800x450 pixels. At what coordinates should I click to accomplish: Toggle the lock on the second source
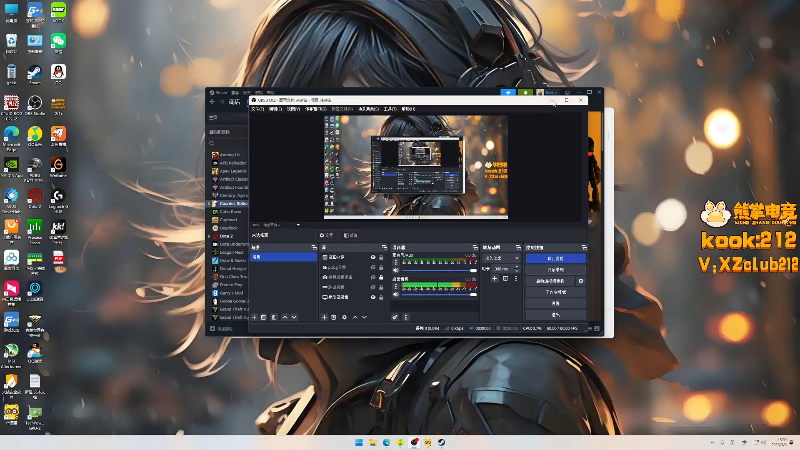[x=381, y=267]
